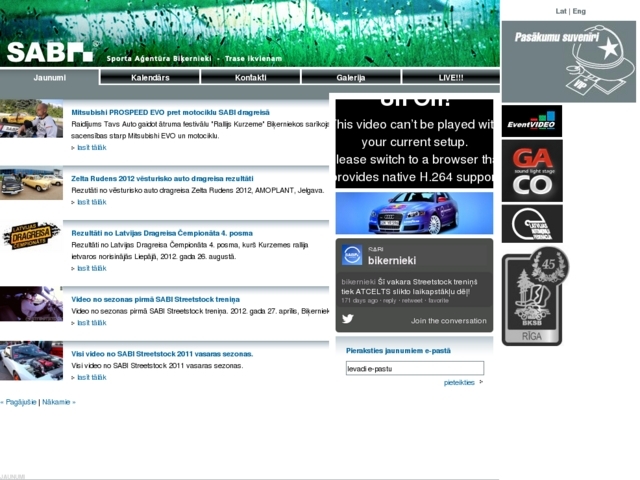This screenshot has height=480, width=640.
Task: Open the Galerija menu item
Action: [x=351, y=78]
